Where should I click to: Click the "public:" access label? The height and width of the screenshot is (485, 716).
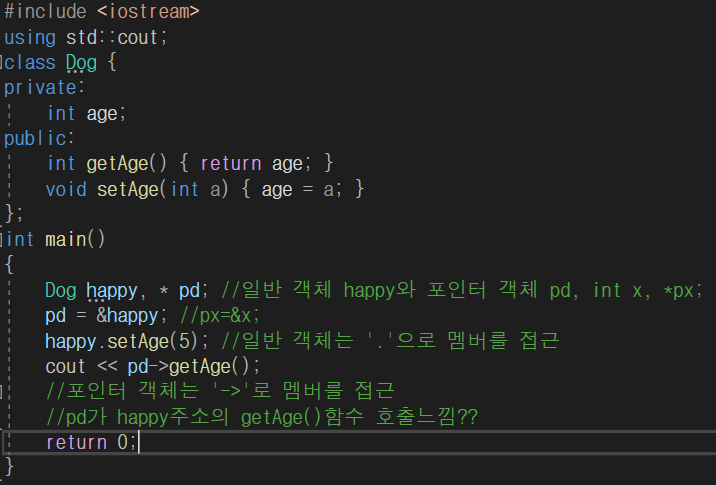[39, 138]
